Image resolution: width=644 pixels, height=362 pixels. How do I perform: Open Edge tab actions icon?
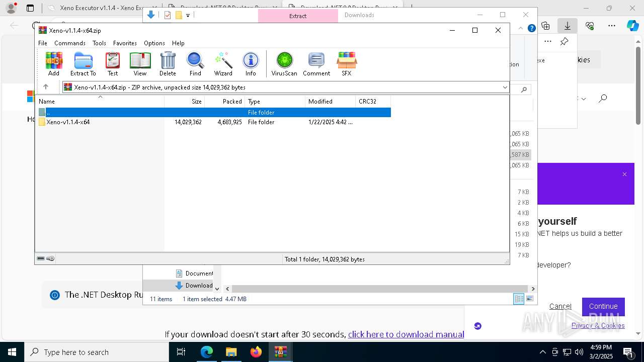pyautogui.click(x=30, y=8)
